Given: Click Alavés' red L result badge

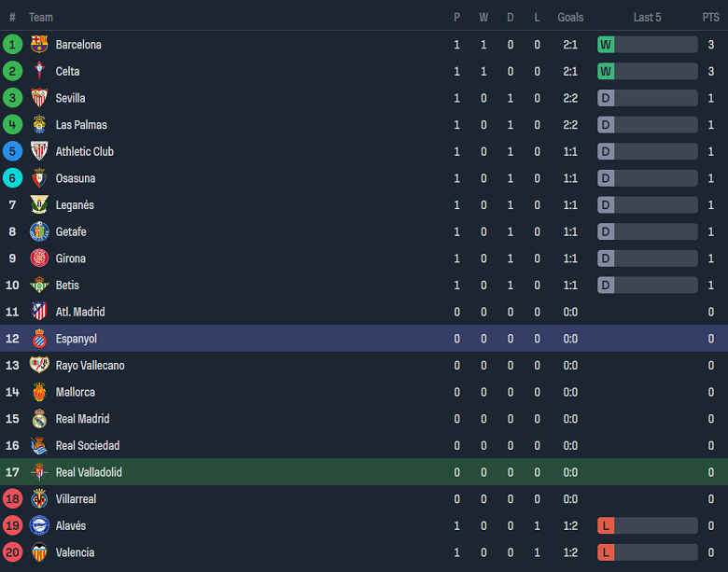Looking at the screenshot, I should point(606,526).
